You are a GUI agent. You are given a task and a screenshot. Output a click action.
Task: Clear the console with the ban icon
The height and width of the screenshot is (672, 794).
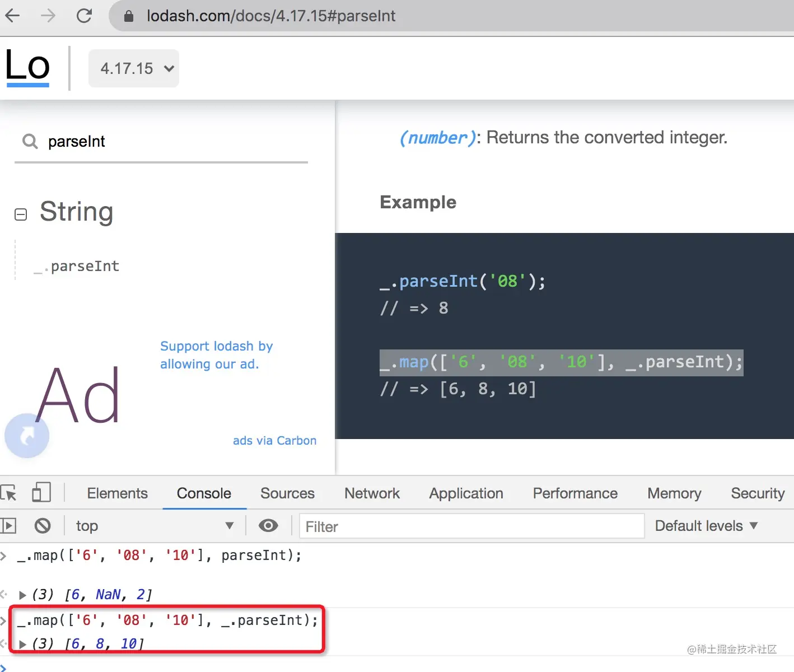[43, 526]
